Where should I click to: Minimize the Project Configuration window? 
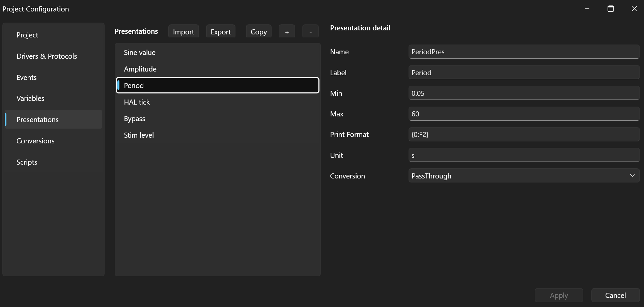tap(587, 9)
